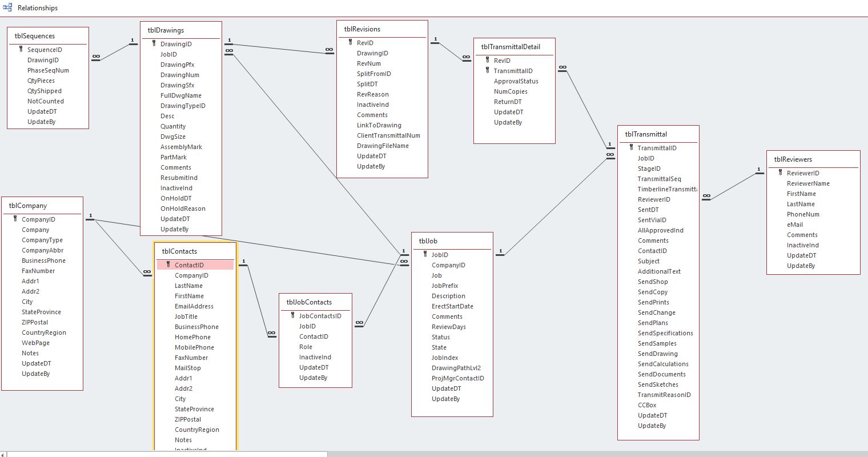
Task: Select the tblJobContacts table title
Action: [x=309, y=302]
